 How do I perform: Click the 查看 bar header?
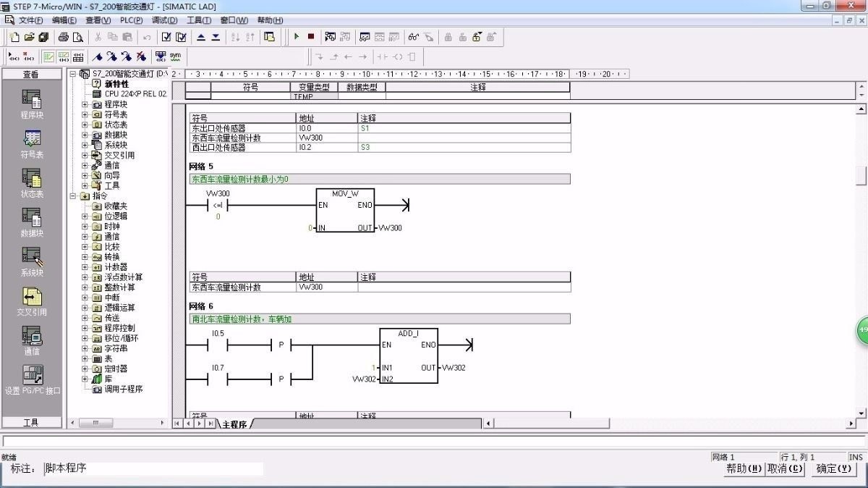31,75
